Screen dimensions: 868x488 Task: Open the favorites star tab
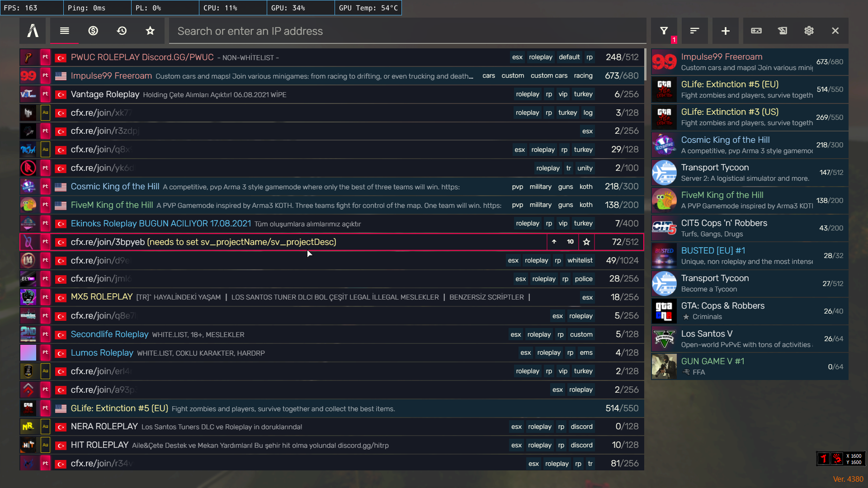150,31
